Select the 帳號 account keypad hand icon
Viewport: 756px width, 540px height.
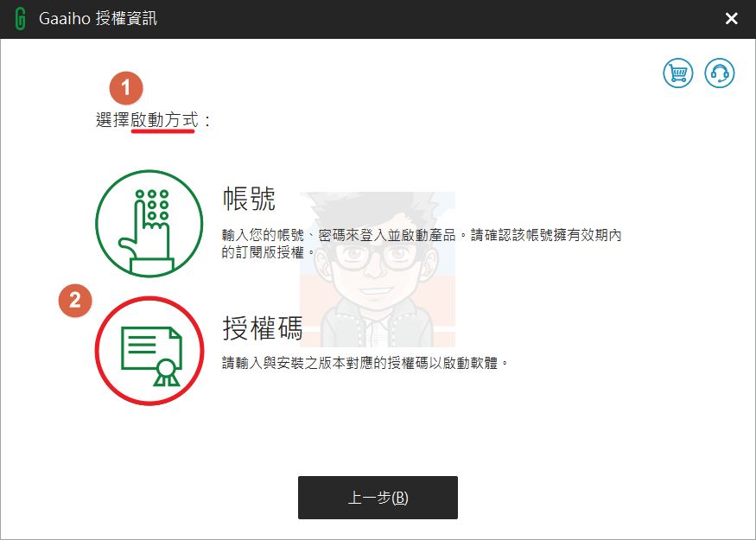coord(149,224)
